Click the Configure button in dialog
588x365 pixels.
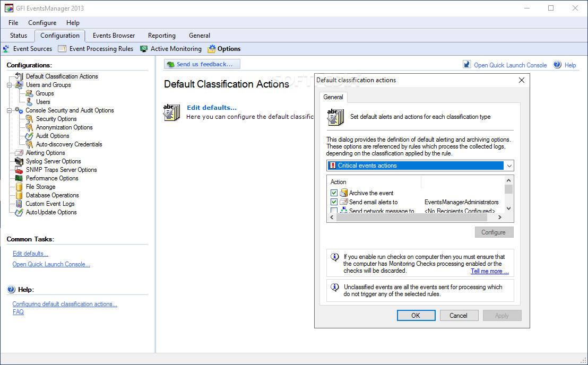494,232
